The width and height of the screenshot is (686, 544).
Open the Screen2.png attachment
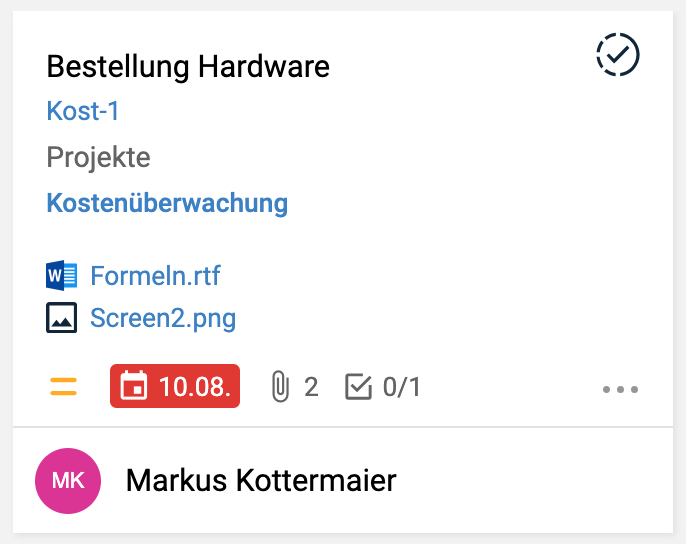[x=163, y=318]
